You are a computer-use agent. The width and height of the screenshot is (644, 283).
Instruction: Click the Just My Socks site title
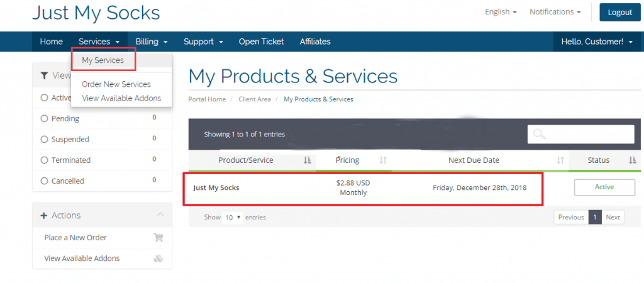coord(96,13)
